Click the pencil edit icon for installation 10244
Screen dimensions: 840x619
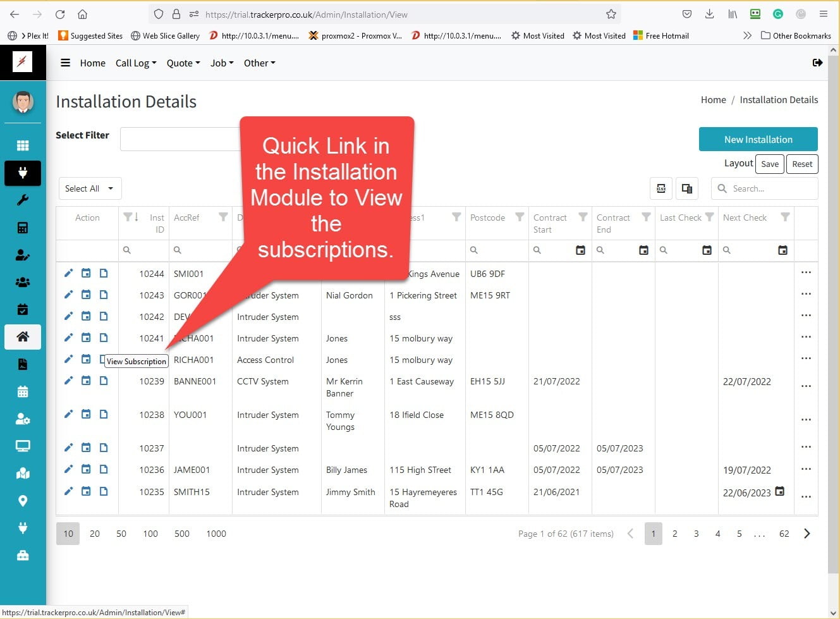(x=68, y=273)
